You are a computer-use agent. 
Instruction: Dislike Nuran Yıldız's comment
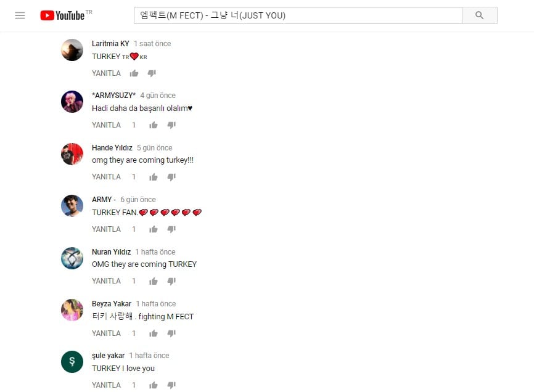point(171,281)
